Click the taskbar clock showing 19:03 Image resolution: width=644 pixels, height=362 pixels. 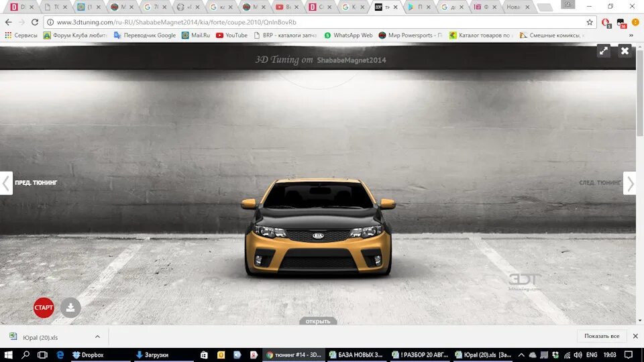point(610,355)
